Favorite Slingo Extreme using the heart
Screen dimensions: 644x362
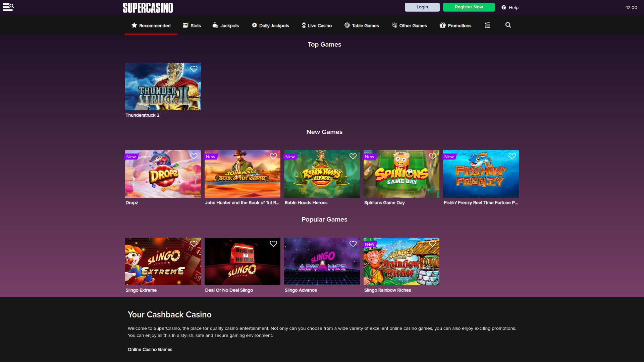194,244
